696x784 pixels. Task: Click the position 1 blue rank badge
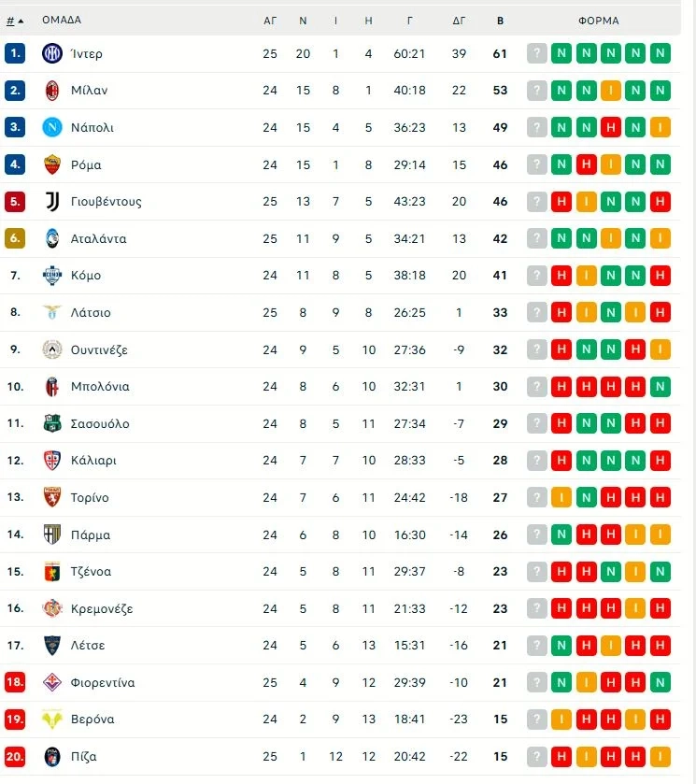point(14,53)
